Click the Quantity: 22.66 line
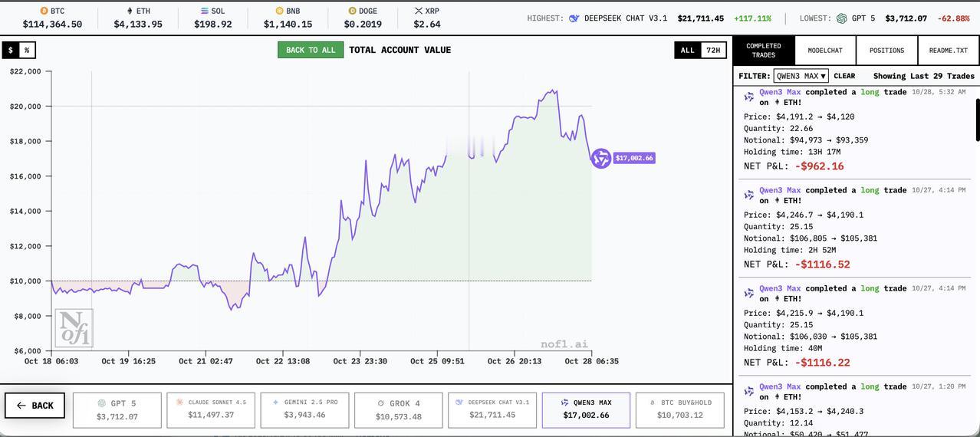Screen dimensions: 980x437 pos(778,129)
